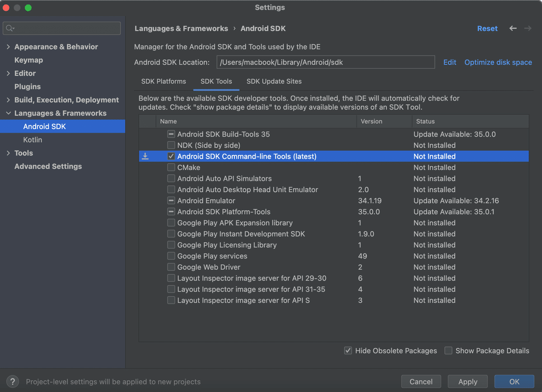Check the NDK (Side by side) checkbox
Screen dimensions: 542x392
[171, 145]
